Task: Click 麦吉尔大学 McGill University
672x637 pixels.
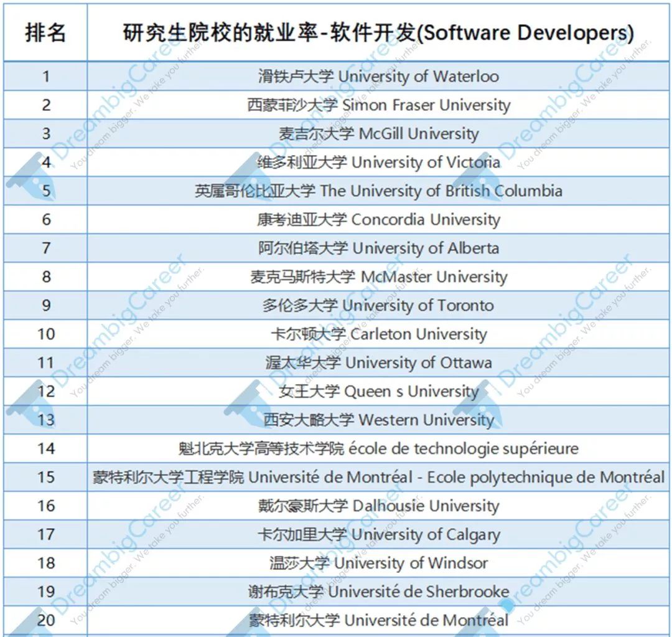Action: (x=378, y=134)
